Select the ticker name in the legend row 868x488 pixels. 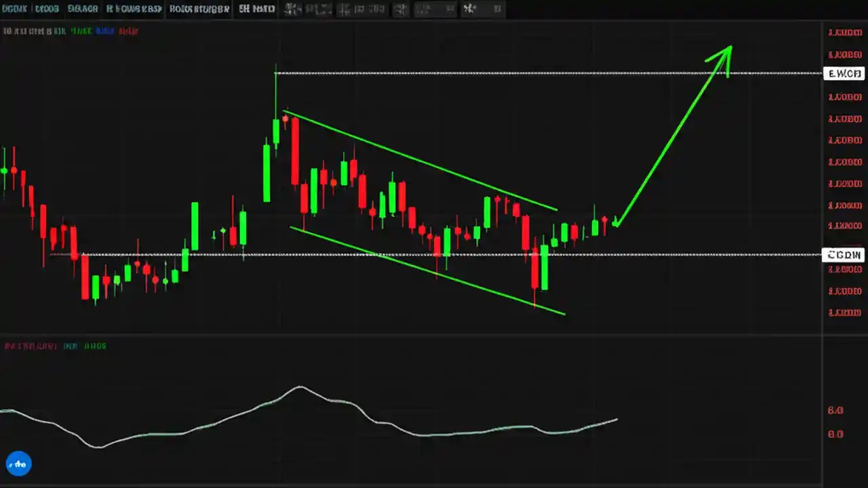click(27, 30)
